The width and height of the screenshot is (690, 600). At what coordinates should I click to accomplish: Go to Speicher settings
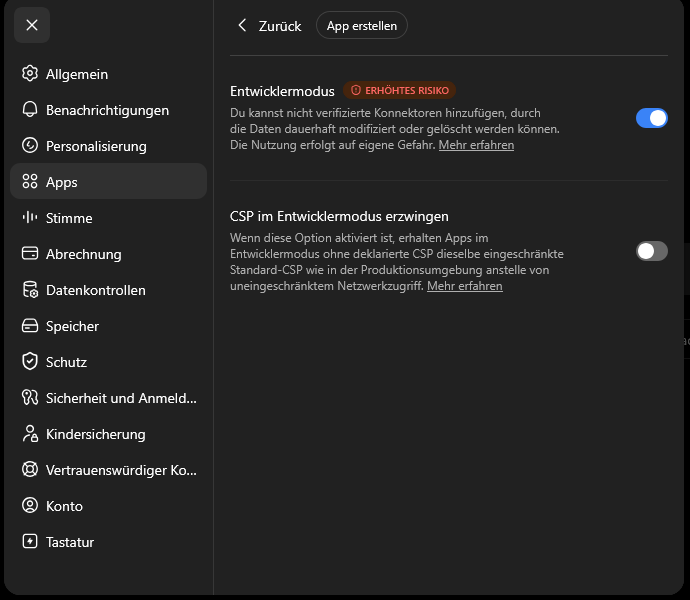tap(108, 326)
